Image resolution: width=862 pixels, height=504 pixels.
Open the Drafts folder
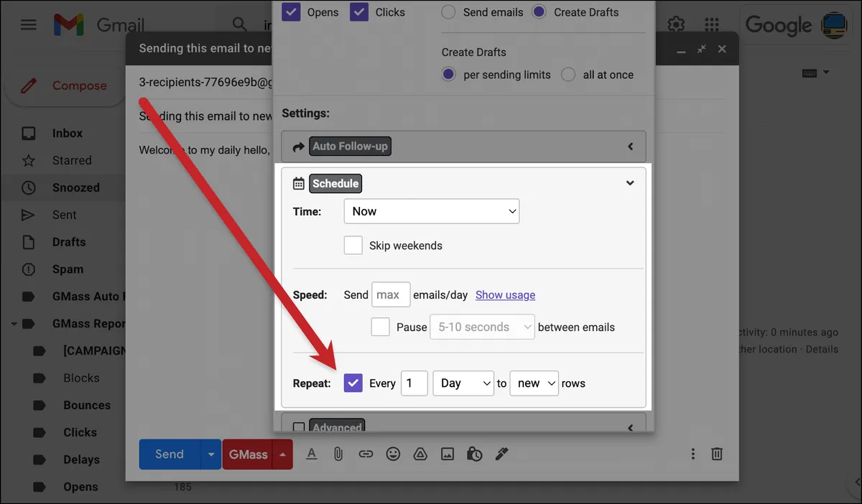[x=68, y=243]
